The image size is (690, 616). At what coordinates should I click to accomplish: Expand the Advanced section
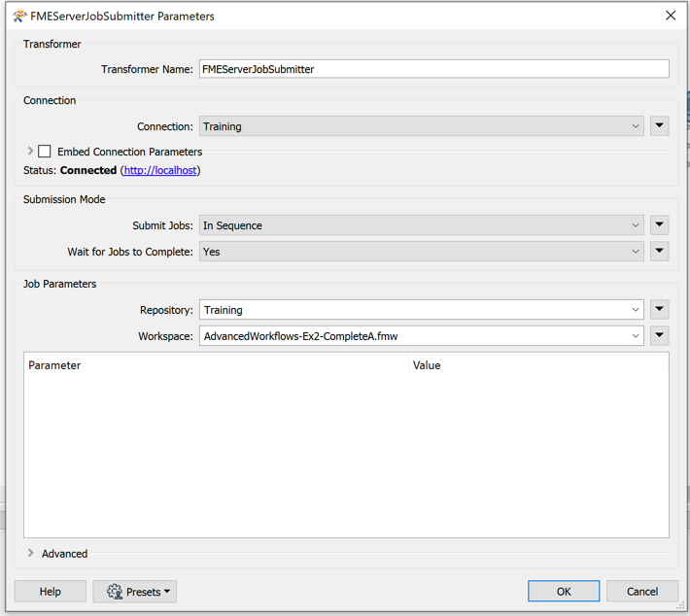pyautogui.click(x=30, y=553)
